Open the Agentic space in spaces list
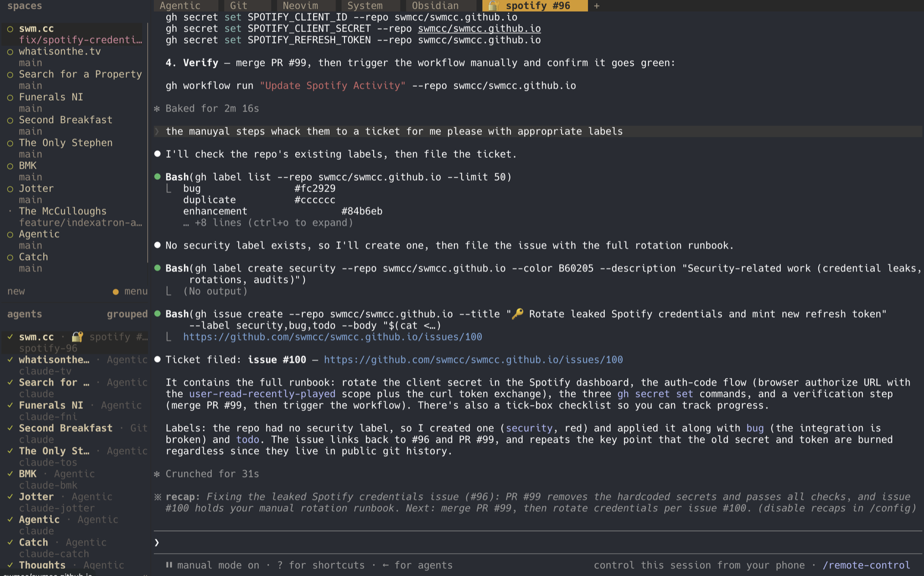Viewport: 924px width, 576px height. point(74,239)
